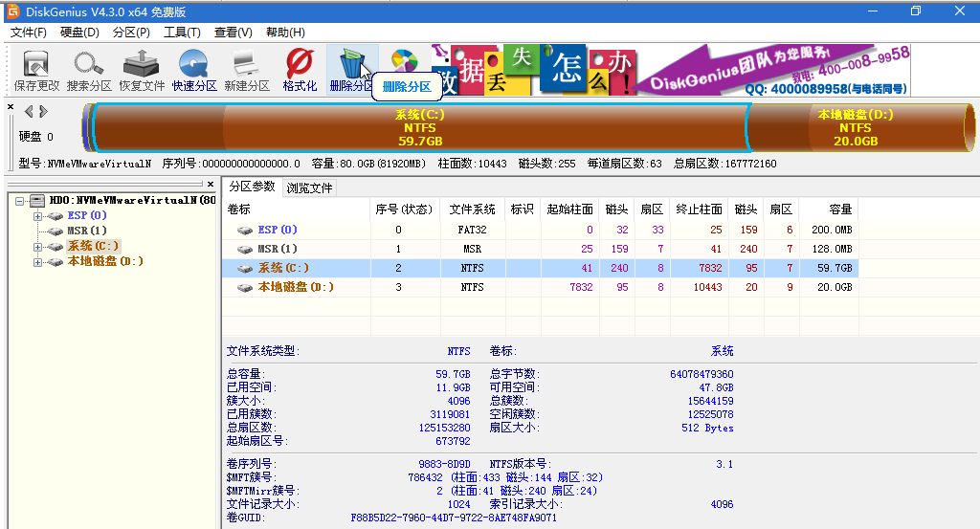Viewport: 980px width, 529px height.
Task: Click the 系统(C:) drive icon in table
Action: (244, 269)
